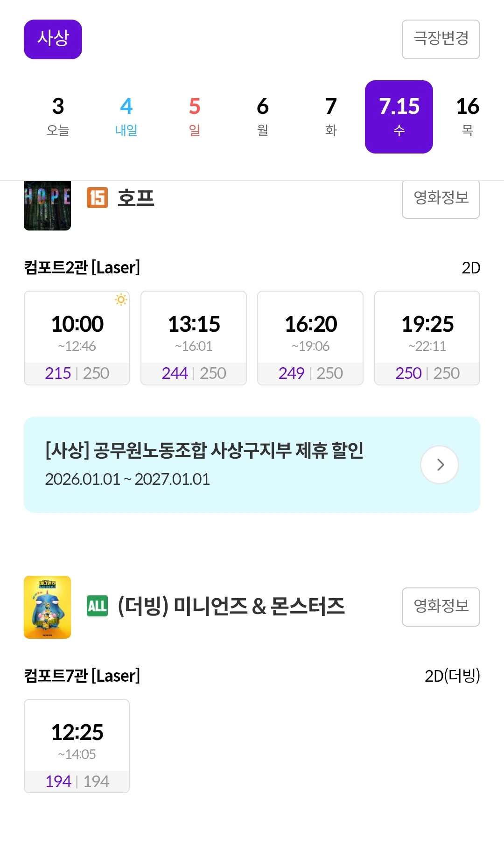Open the Minions & Monsters poster thumbnail
This screenshot has height=845, width=504.
point(47,607)
